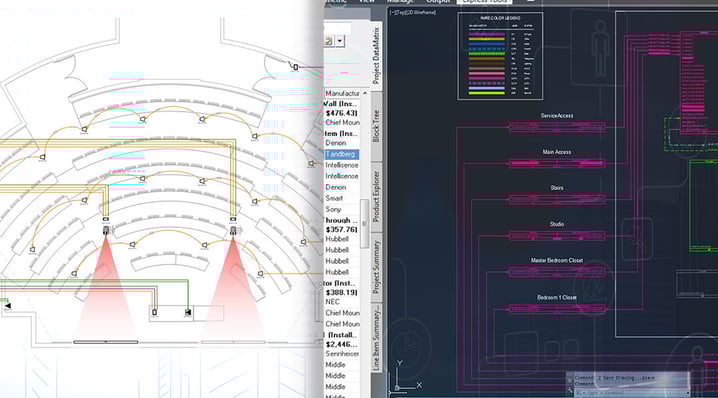
Task: Close the command line with its X icon
Action: pos(570,380)
